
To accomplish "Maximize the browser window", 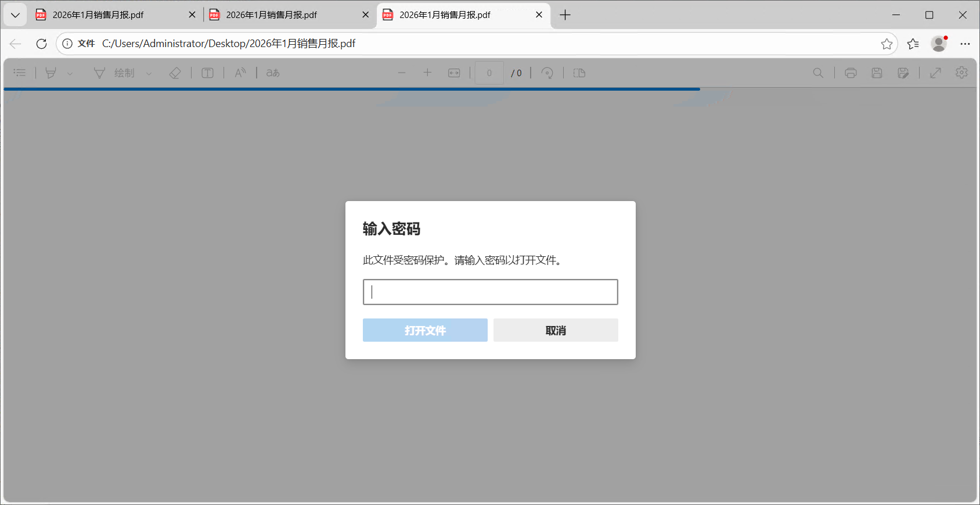I will click(x=929, y=15).
